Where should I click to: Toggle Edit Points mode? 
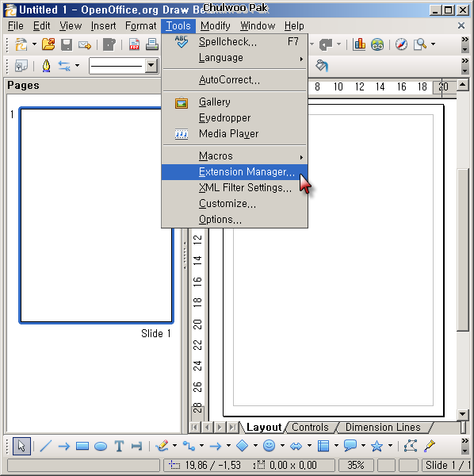click(x=411, y=446)
